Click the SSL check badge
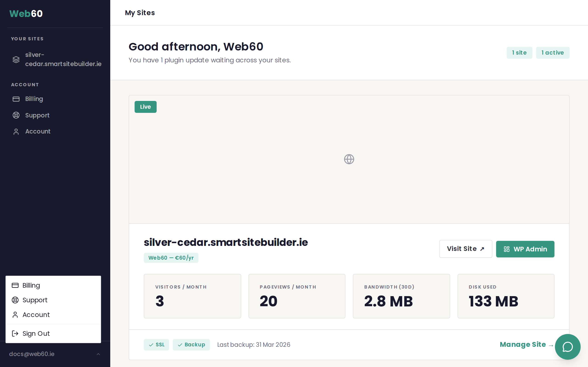Viewport: 588px width, 367px height. pos(156,345)
